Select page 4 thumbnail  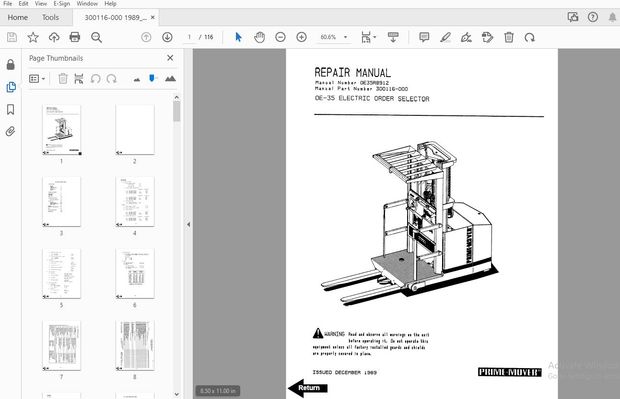pyautogui.click(x=135, y=202)
